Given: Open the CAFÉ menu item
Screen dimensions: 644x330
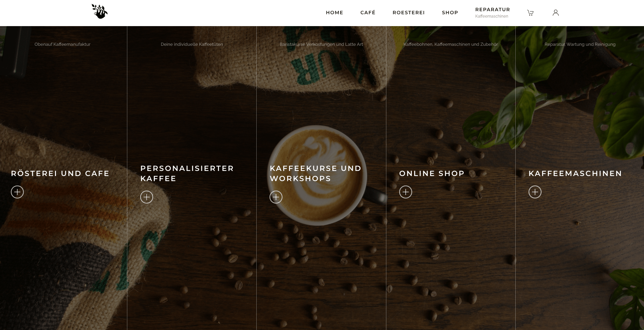Looking at the screenshot, I should click(x=368, y=13).
